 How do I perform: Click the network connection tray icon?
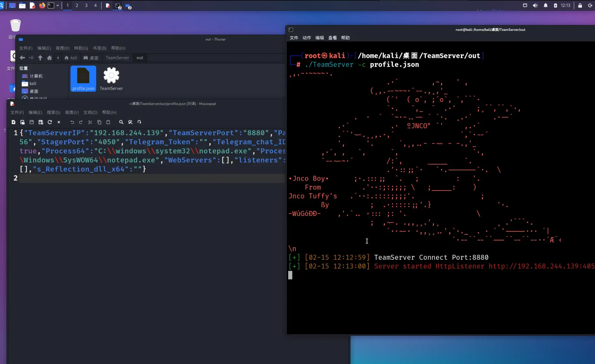[x=525, y=6]
